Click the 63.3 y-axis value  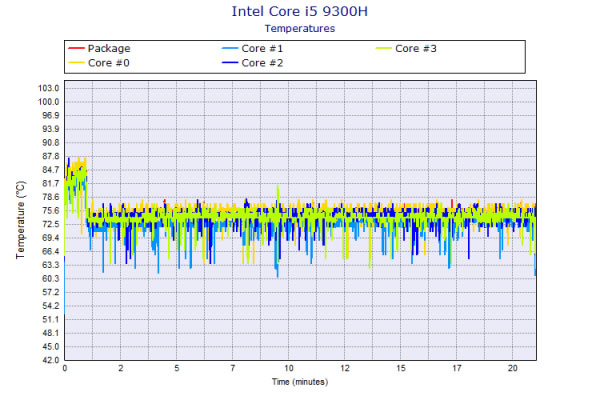click(x=51, y=265)
